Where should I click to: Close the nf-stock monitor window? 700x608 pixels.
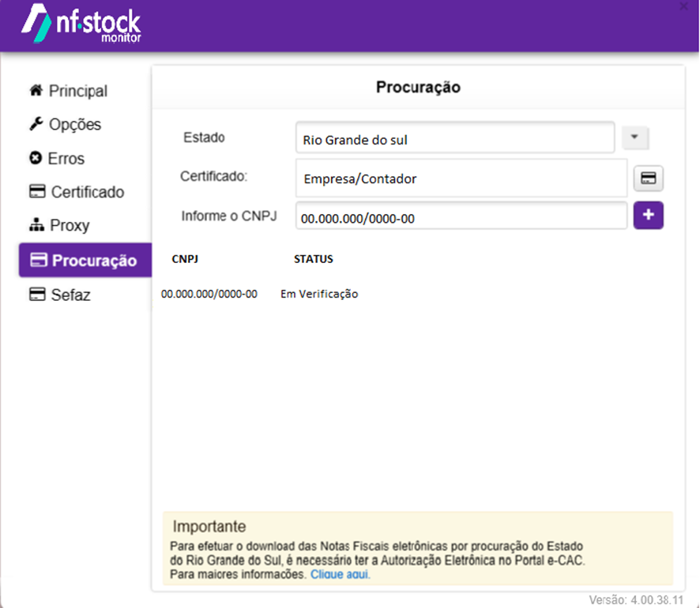[683, 6]
